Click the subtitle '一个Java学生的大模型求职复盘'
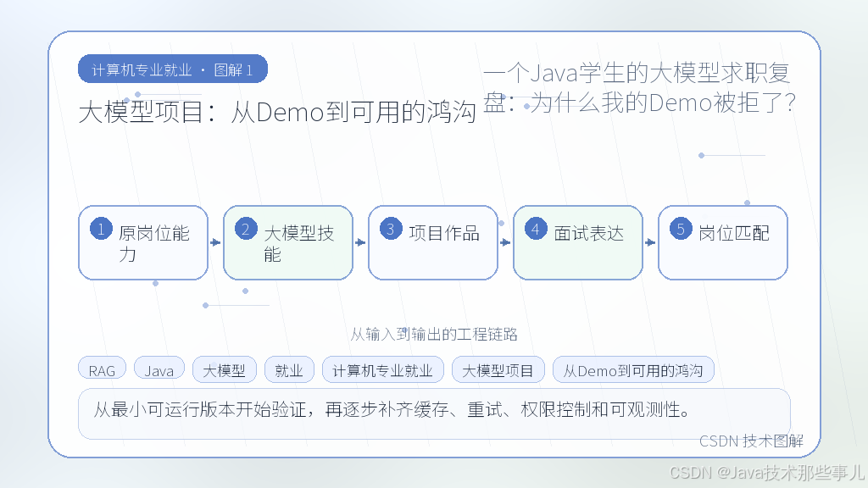This screenshot has height=488, width=868. point(639,87)
